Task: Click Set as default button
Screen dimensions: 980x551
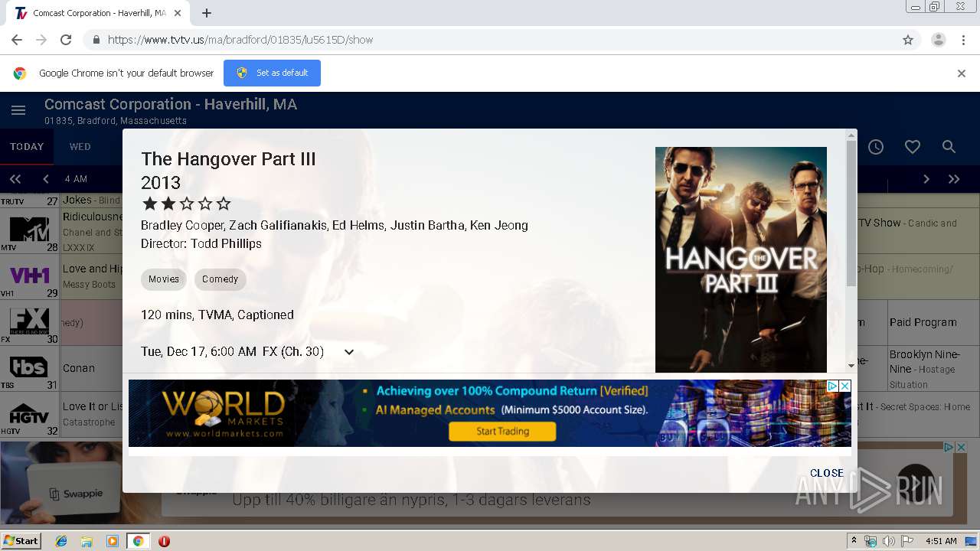Action: click(x=272, y=73)
